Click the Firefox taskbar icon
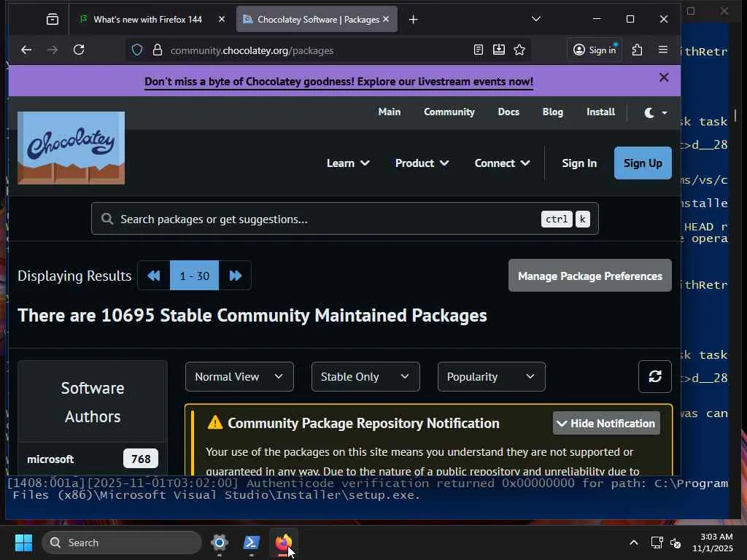 click(284, 542)
